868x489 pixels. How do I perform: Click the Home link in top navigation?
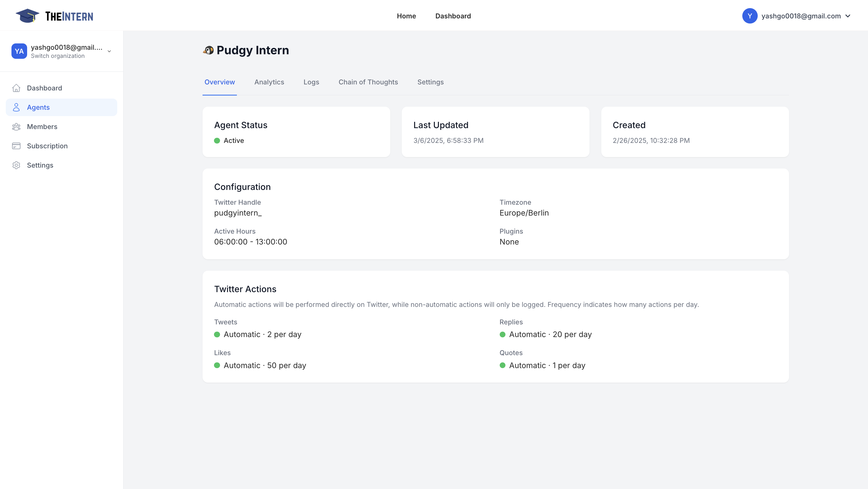pyautogui.click(x=406, y=16)
